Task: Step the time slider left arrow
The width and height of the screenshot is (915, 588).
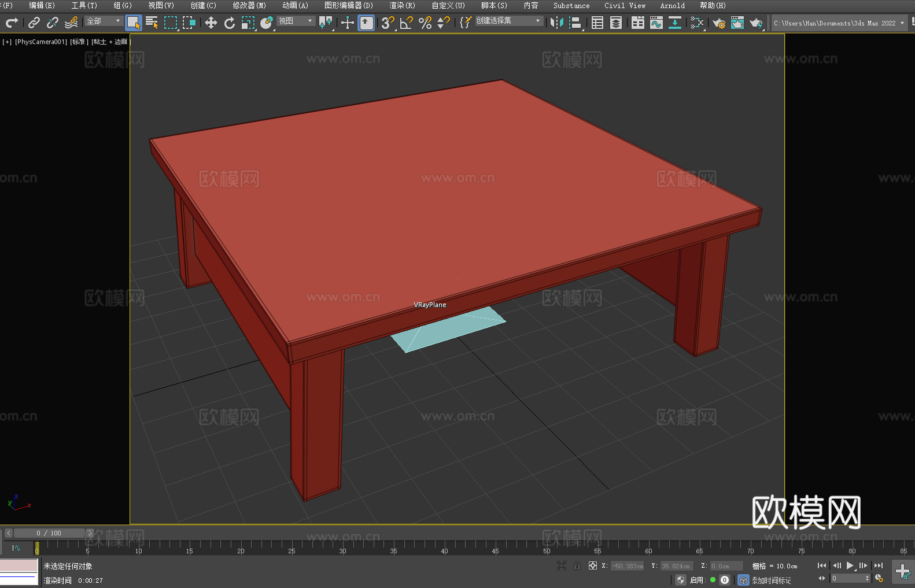Action: tap(9, 533)
